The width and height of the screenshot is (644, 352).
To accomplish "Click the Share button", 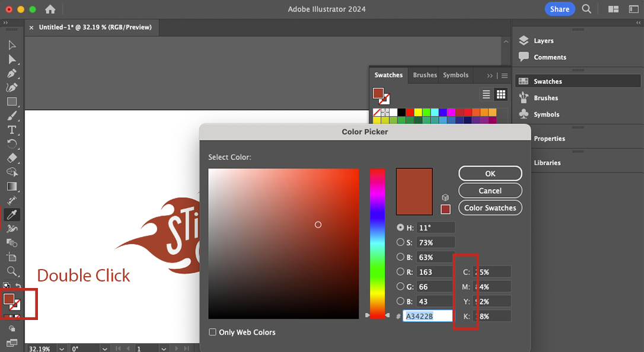I will [x=559, y=9].
